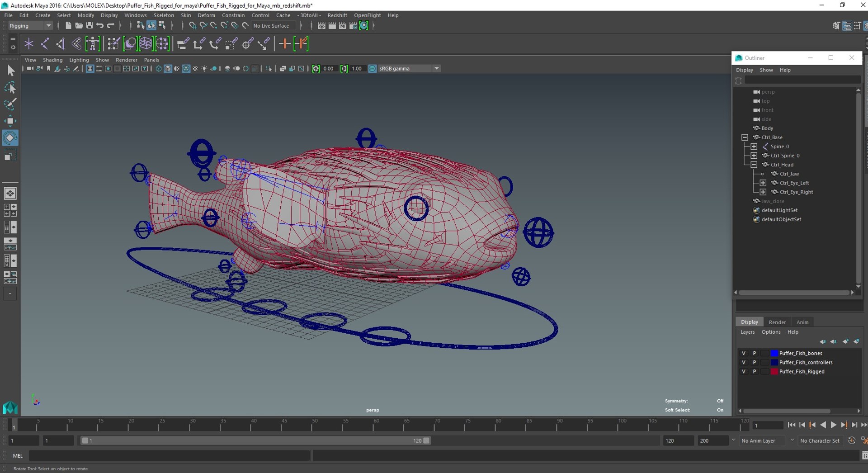Expand the Spine_0 node in Outliner
The height and width of the screenshot is (473, 868).
(754, 147)
